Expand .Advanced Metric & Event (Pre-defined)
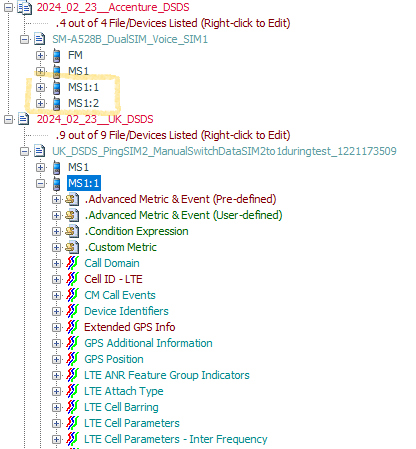This screenshot has height=449, width=416. pos(56,199)
